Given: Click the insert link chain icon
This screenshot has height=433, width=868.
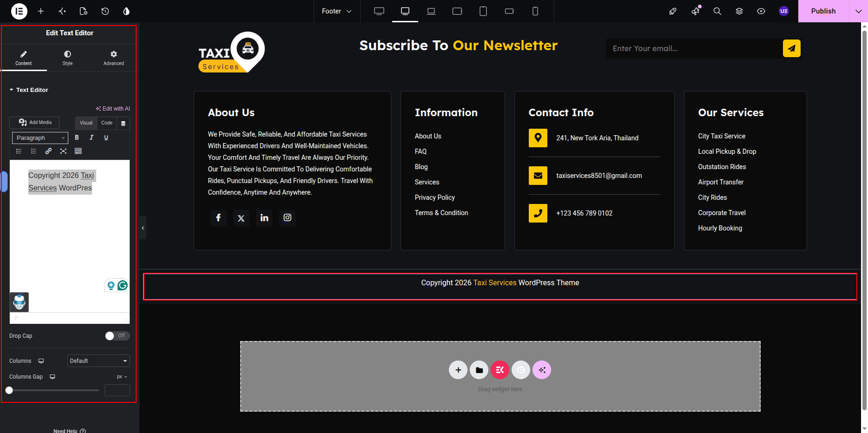Looking at the screenshot, I should tap(48, 151).
